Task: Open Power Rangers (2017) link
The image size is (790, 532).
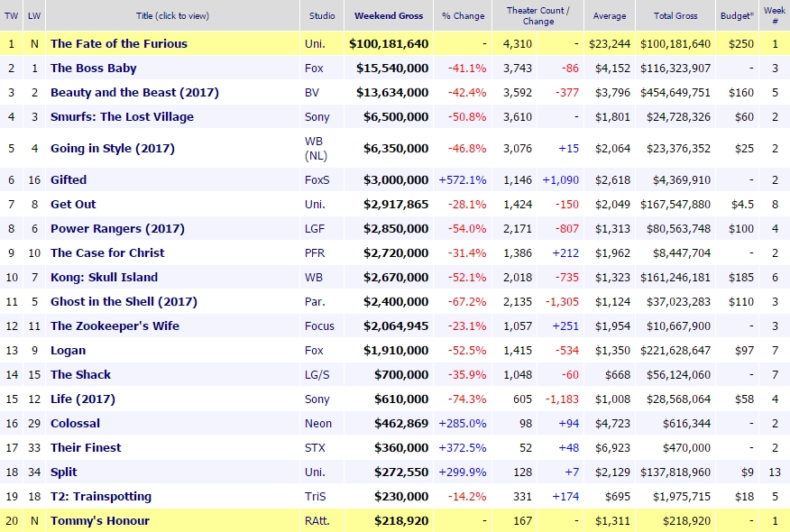Action: [117, 229]
